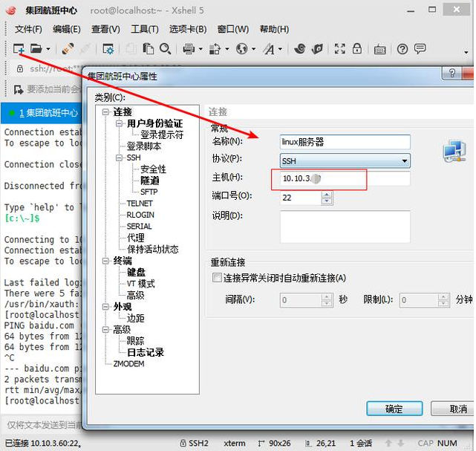Click the Print toolbar icon
This screenshot has height=451, width=476.
pos(188,49)
